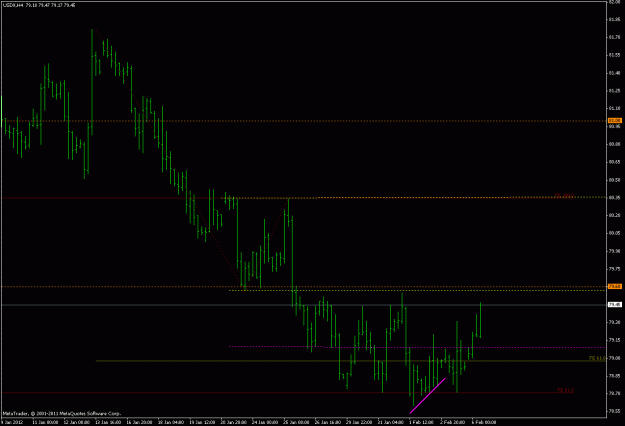Click the 1 Feb 12:00 time label
625x426 pixels.
(x=421, y=422)
